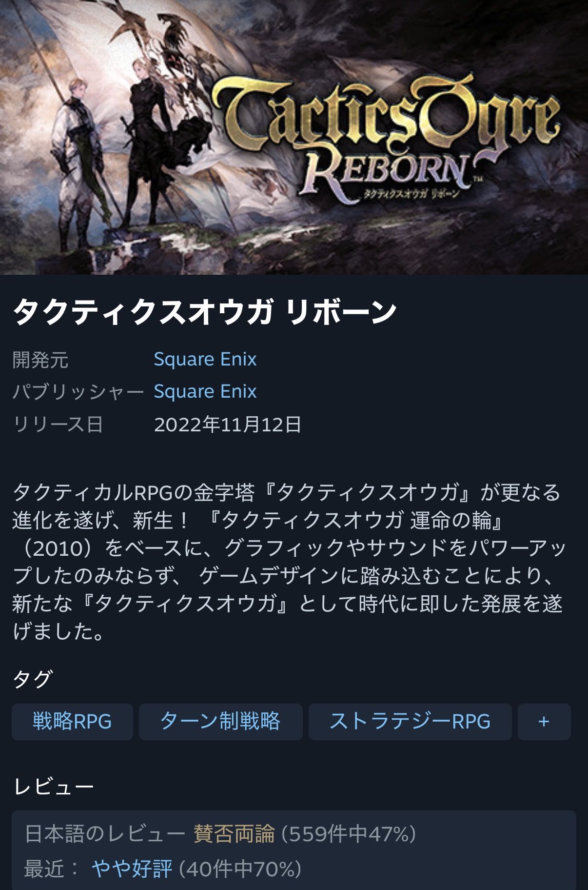The height and width of the screenshot is (890, 588).
Task: Open the Tactics Ogre Reborn header image
Action: tap(294, 137)
